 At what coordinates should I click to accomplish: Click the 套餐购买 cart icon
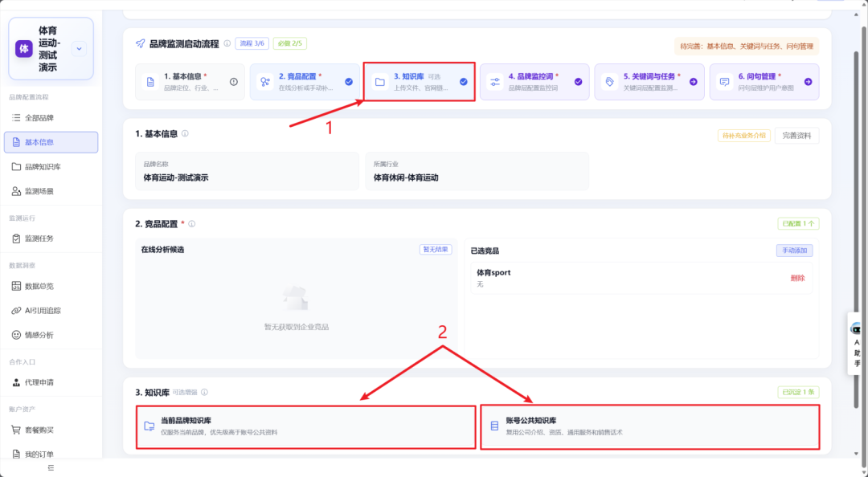(16, 430)
